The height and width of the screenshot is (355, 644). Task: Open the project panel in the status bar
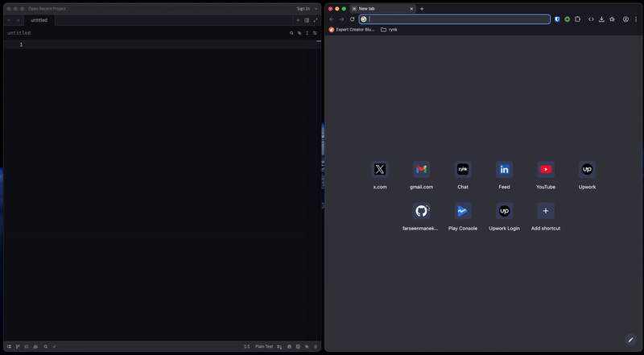tap(9, 346)
